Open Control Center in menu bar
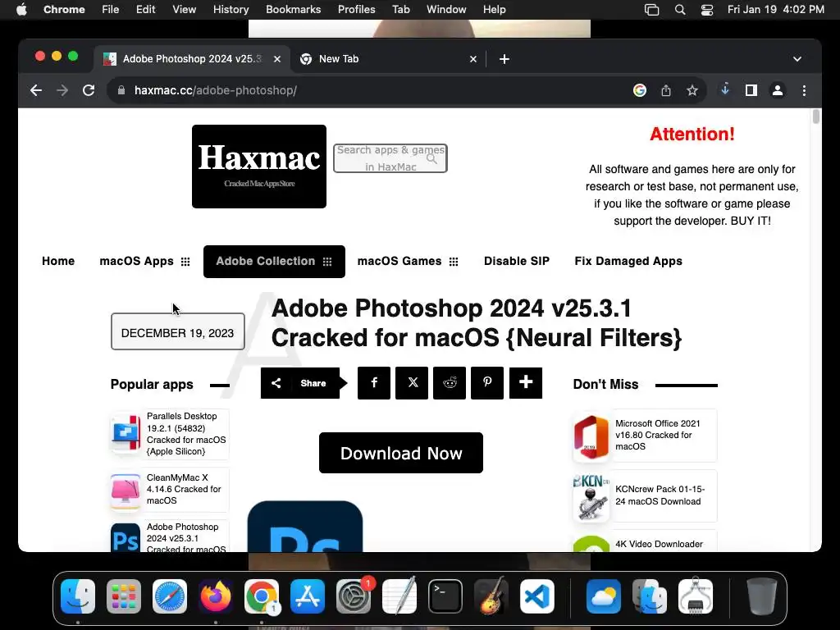Image resolution: width=840 pixels, height=630 pixels. tap(707, 10)
